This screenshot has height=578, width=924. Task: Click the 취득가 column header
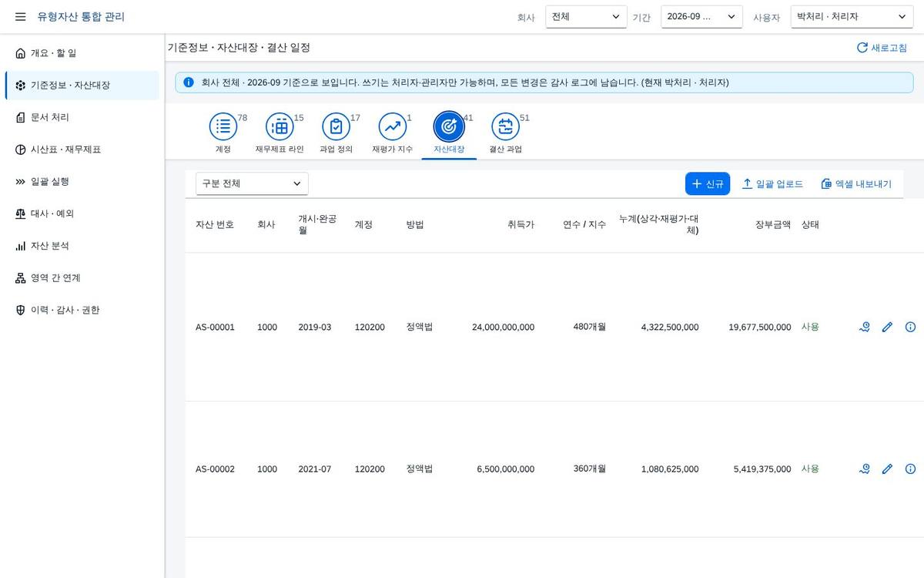tap(521, 225)
